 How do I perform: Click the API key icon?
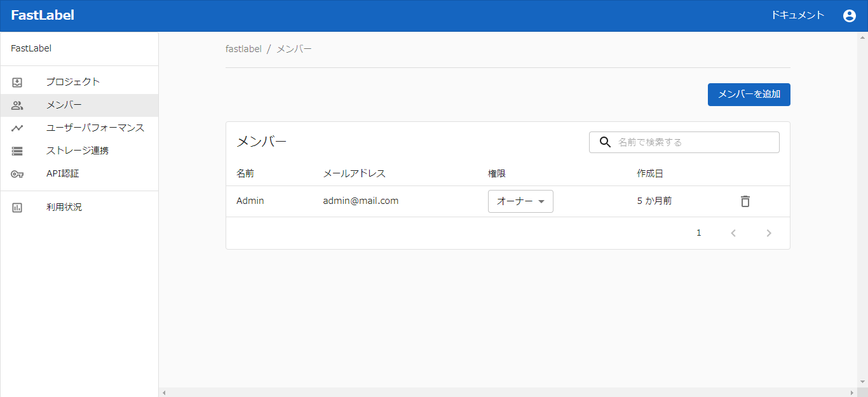17,173
